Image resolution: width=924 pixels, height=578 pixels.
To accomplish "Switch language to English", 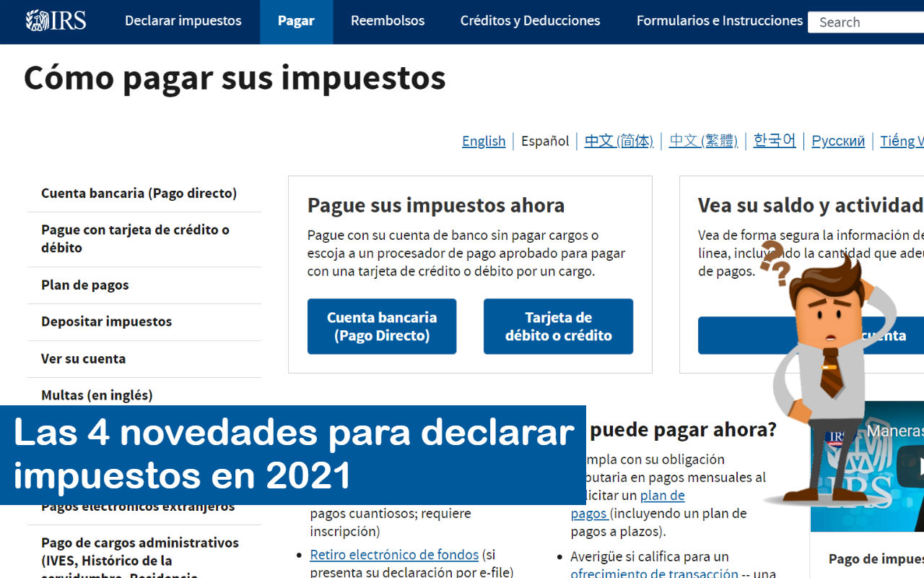I will 484,141.
